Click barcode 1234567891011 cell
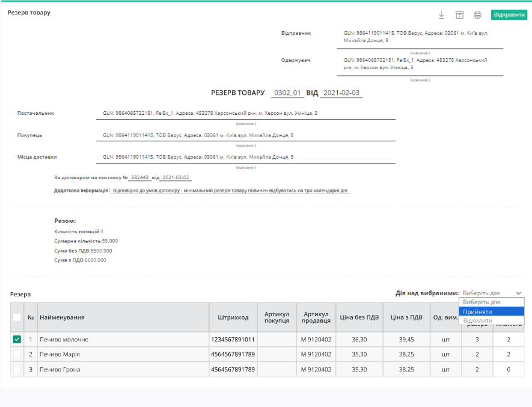The width and height of the screenshot is (532, 407). coord(233,340)
